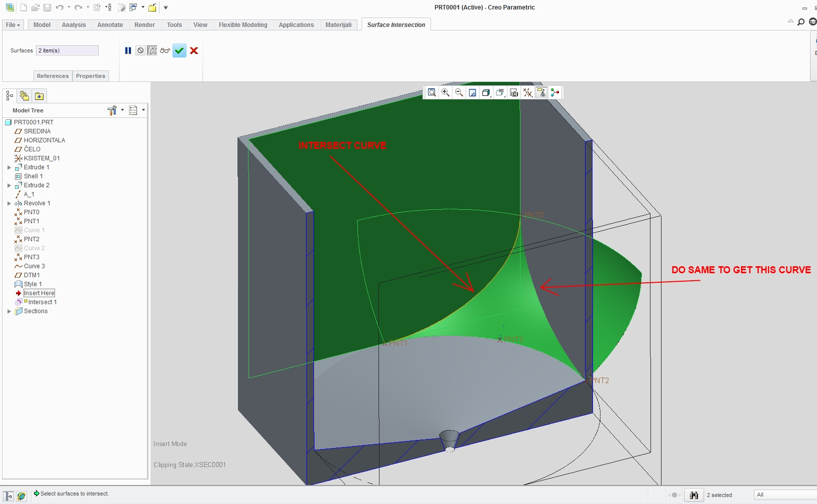Undo the last action

tap(59, 7)
